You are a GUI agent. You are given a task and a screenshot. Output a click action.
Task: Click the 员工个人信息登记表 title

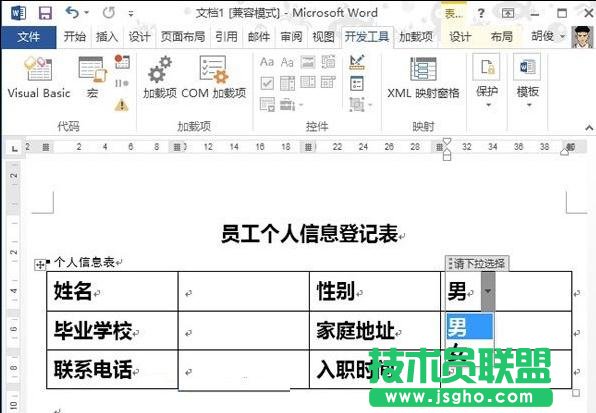click(x=310, y=234)
